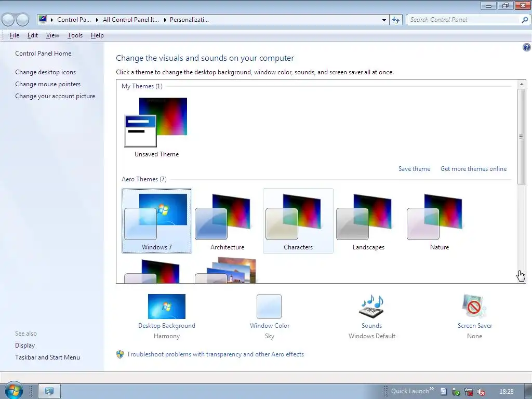Click in the Search Control Panel field

pos(463,20)
